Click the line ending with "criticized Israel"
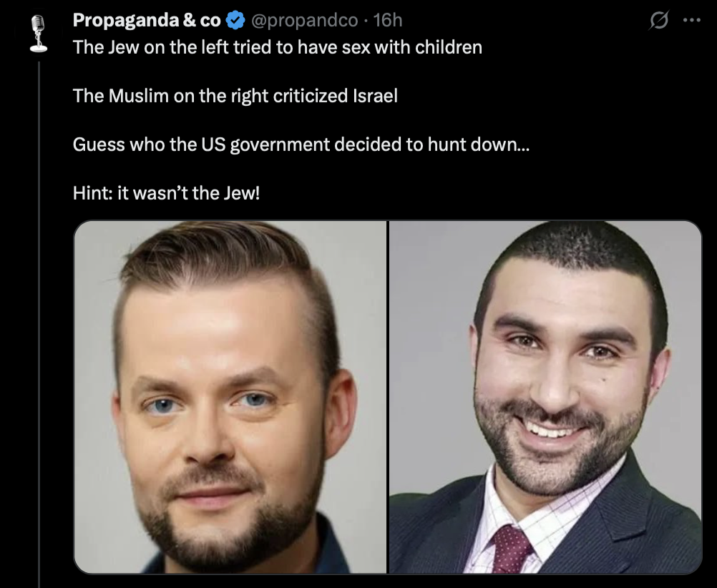This screenshot has width=717, height=588. pyautogui.click(x=235, y=96)
